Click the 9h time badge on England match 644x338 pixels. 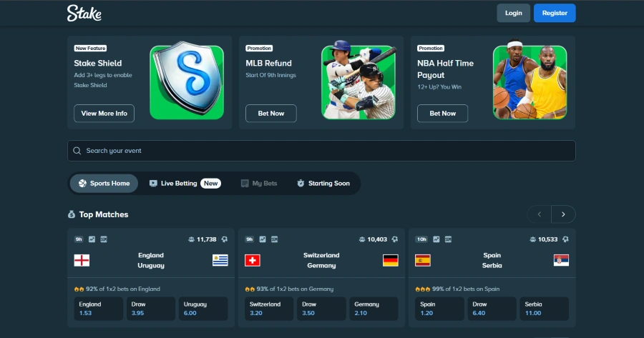point(79,239)
